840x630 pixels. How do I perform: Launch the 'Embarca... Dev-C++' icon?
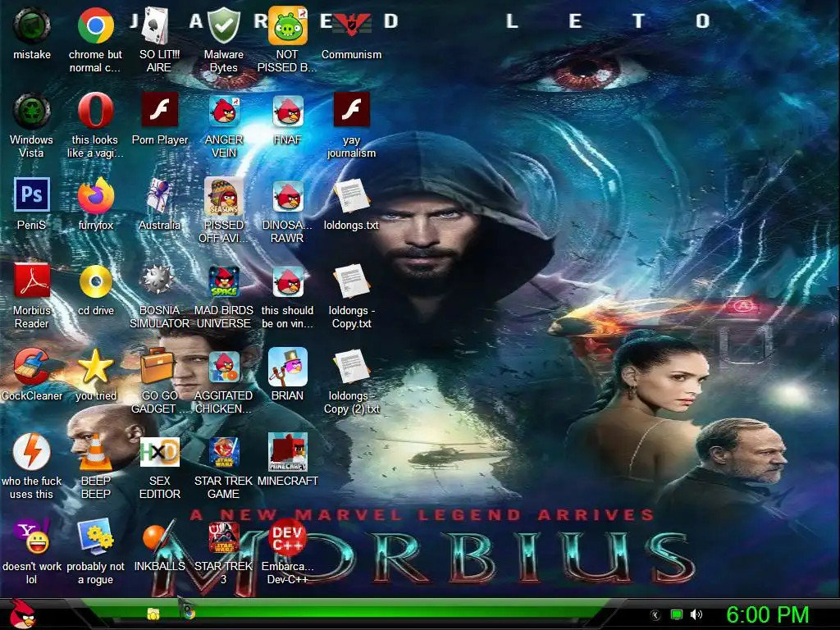point(288,536)
